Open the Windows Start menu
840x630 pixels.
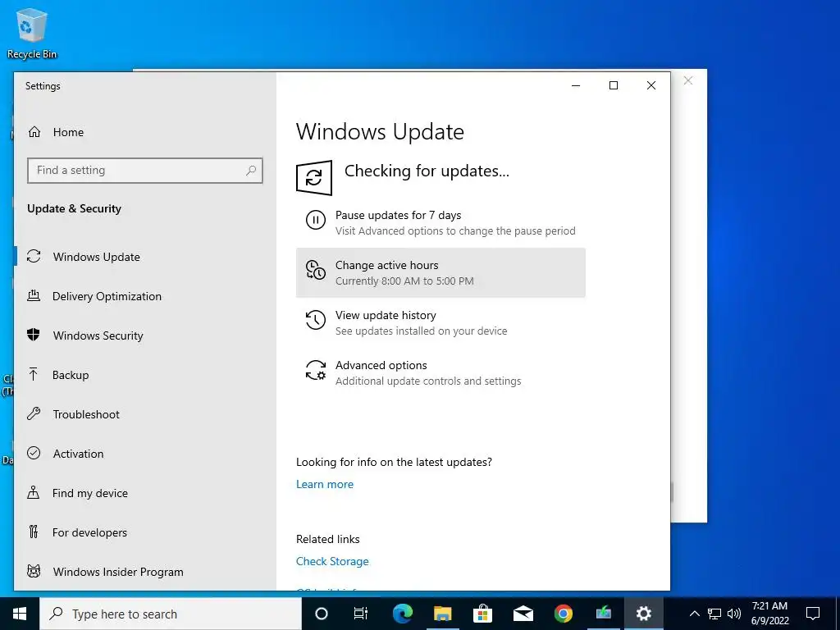pos(20,614)
